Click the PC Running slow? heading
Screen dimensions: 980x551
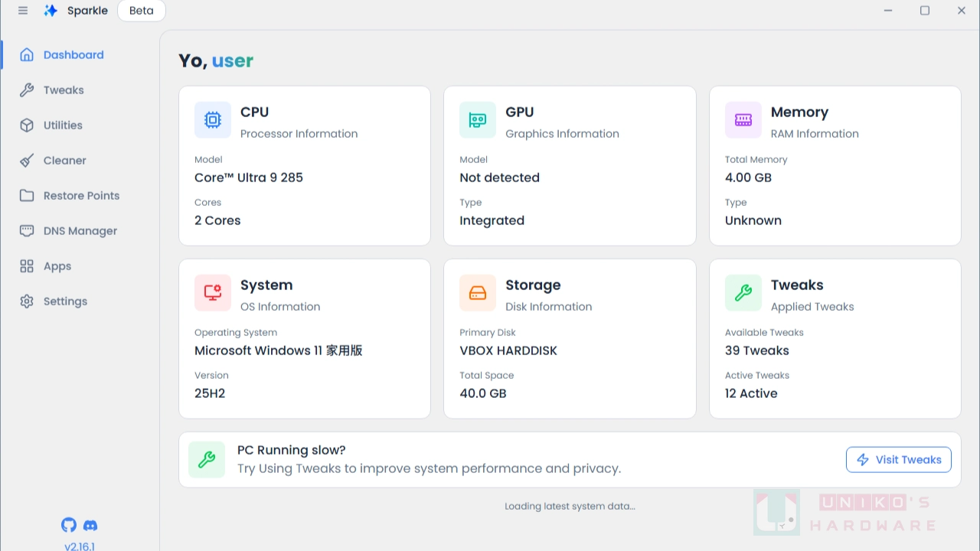click(x=292, y=450)
